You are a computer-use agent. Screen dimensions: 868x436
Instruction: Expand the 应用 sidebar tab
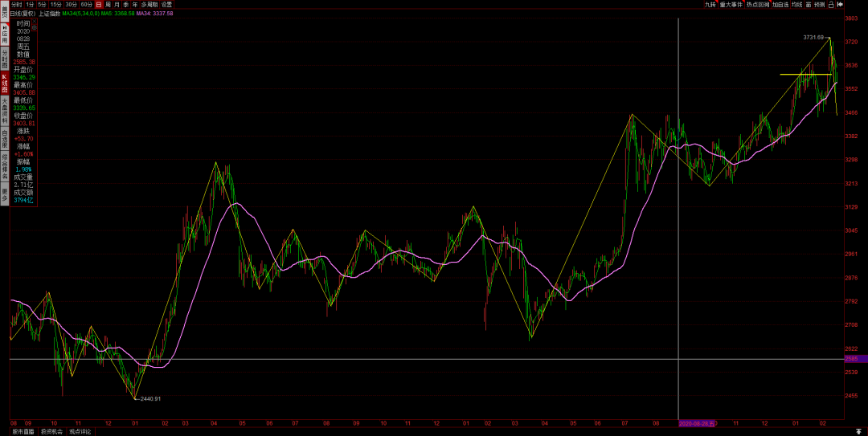5,35
